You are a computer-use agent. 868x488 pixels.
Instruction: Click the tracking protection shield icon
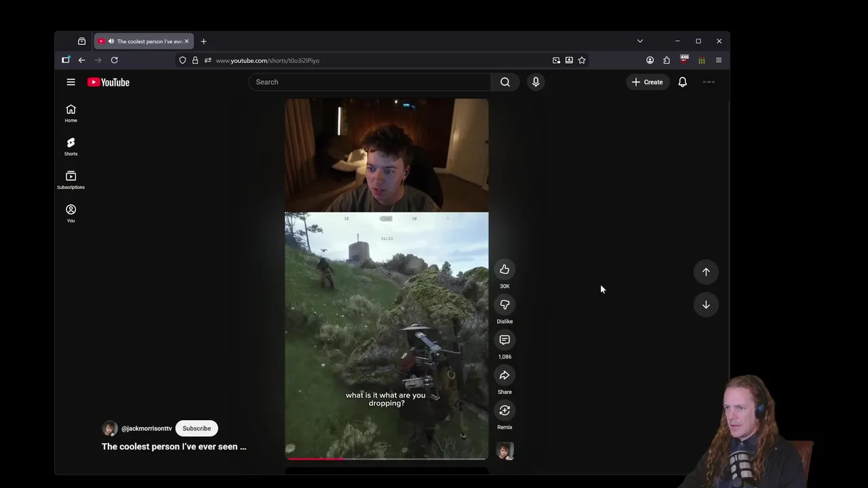point(182,60)
